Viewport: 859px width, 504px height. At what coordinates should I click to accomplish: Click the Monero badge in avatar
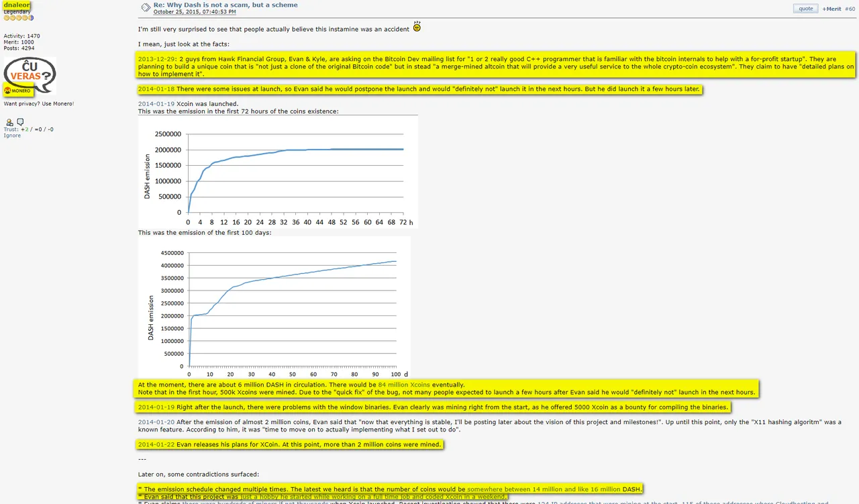(17, 91)
